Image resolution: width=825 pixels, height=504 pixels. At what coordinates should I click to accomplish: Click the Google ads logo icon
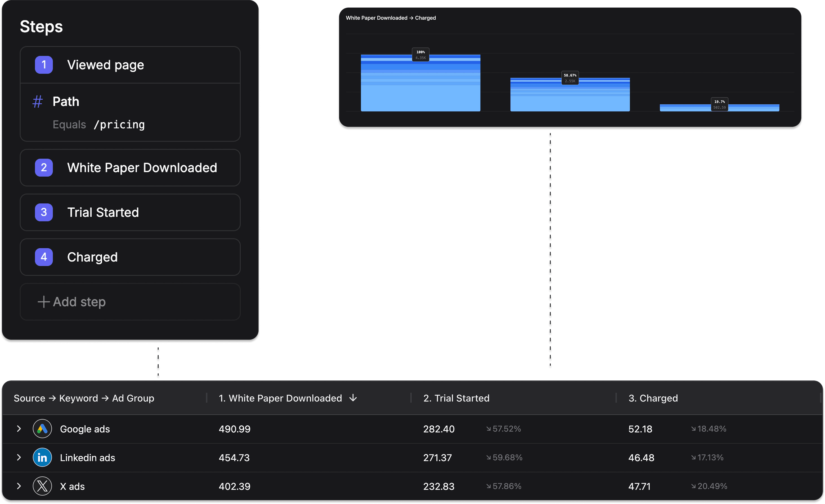click(x=42, y=429)
